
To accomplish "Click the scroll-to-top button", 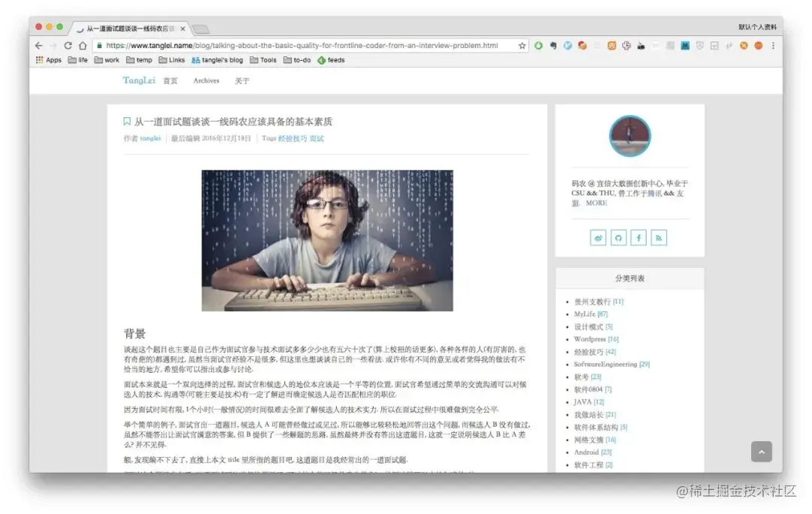I will click(762, 452).
